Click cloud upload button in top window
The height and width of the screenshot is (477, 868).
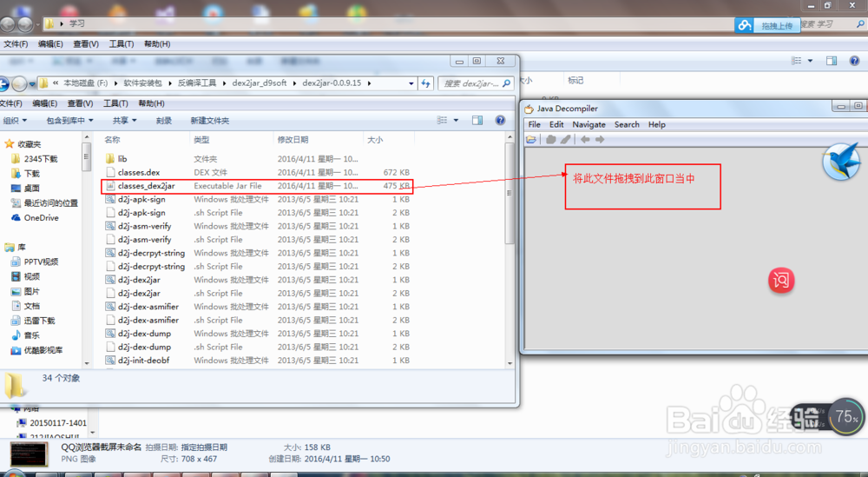click(x=767, y=25)
